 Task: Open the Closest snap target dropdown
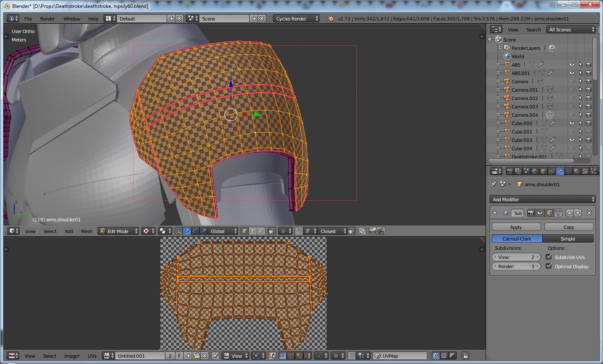click(x=332, y=231)
